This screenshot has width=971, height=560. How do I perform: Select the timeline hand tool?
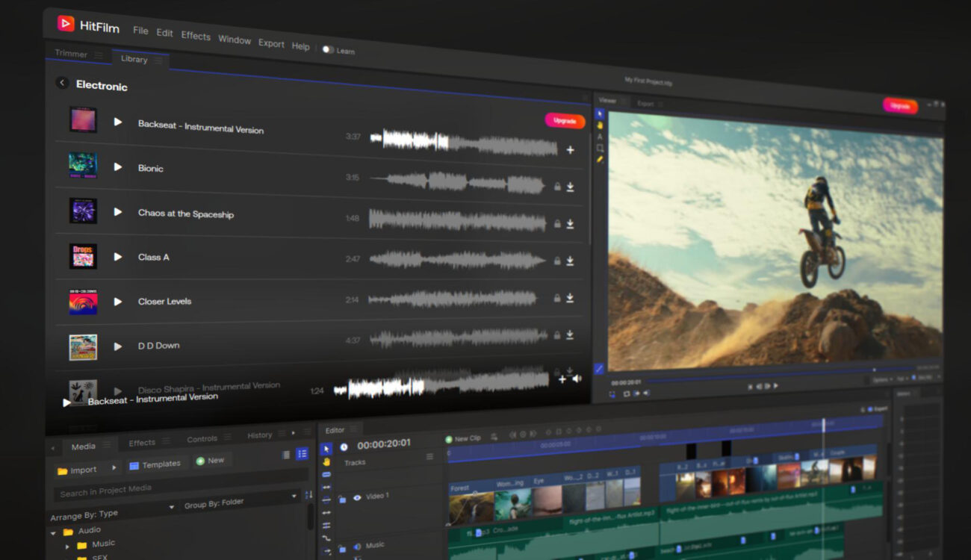[326, 461]
